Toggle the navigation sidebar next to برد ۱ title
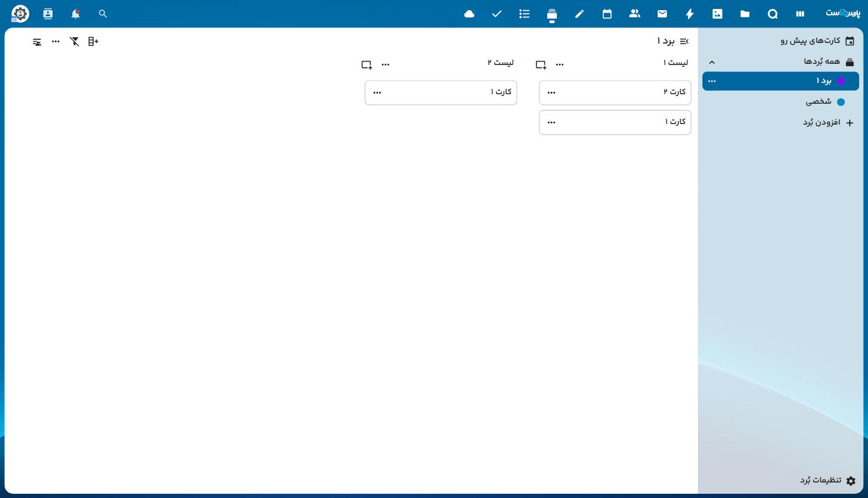This screenshot has height=498, width=868. (x=684, y=41)
